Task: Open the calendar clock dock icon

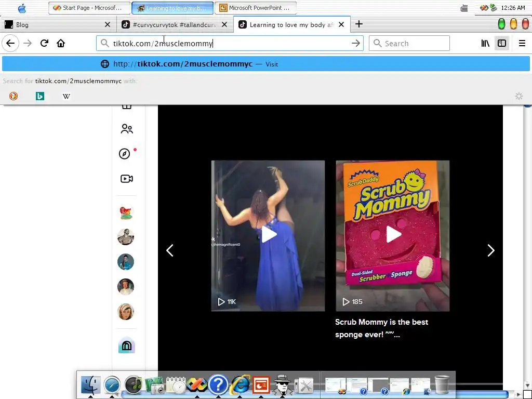Action: (176, 385)
